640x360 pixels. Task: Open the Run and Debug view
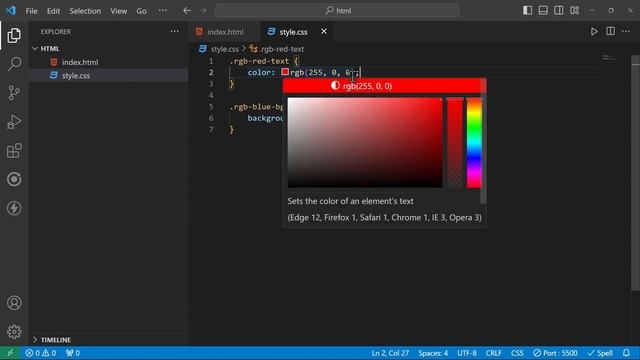(14, 122)
